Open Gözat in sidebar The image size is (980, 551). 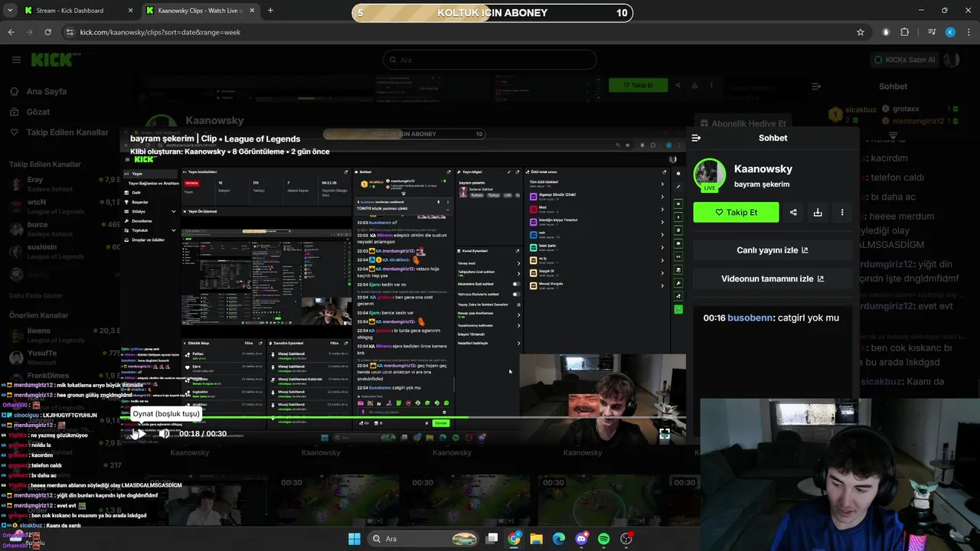pos(38,112)
